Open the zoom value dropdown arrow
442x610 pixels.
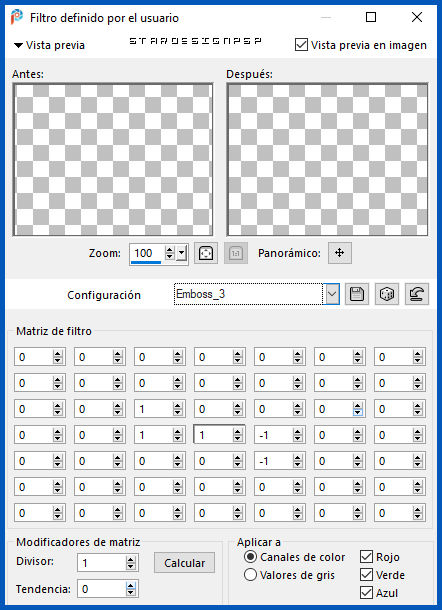coord(182,254)
